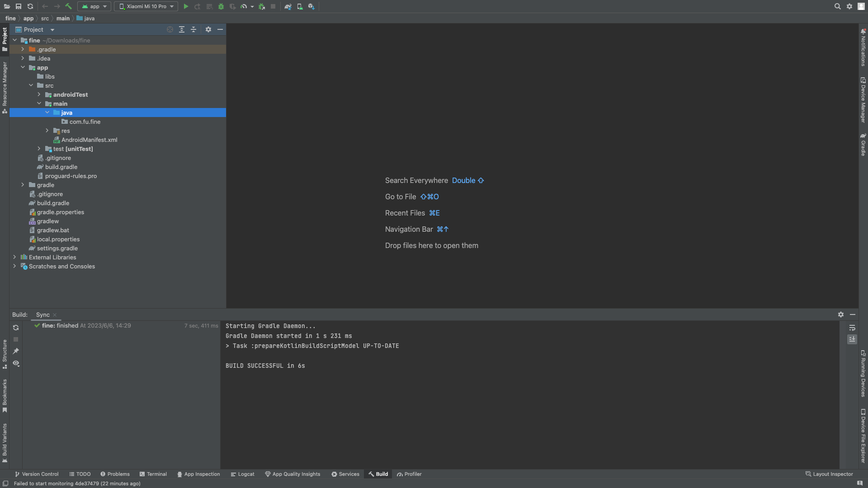The image size is (868, 488).
Task: Toggle the Build Variants side tab
Action: pos(5,443)
